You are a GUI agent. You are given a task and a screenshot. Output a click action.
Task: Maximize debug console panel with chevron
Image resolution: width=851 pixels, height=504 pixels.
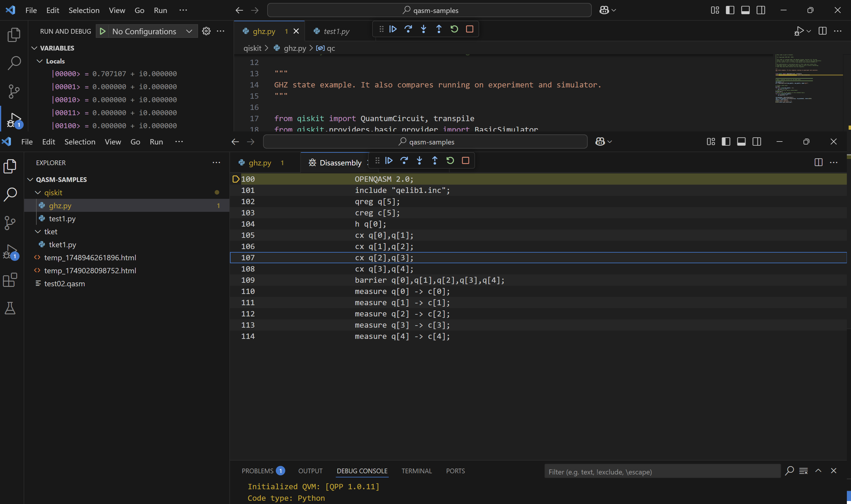tap(818, 471)
